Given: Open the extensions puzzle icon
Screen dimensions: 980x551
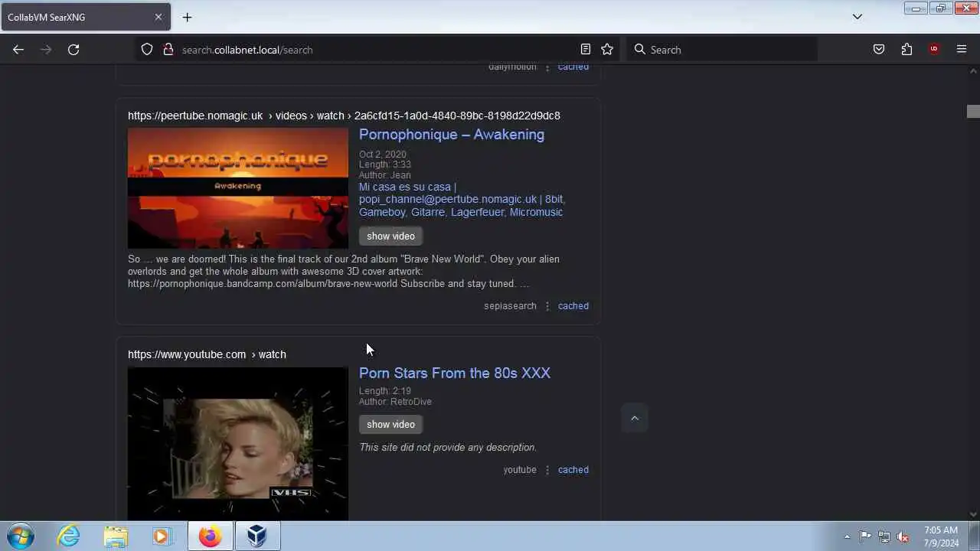Looking at the screenshot, I should 906,50.
